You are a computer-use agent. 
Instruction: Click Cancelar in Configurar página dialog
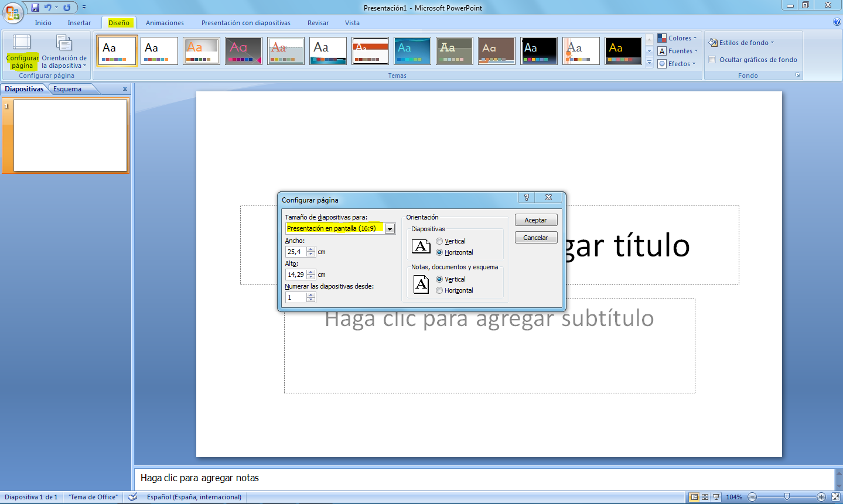pyautogui.click(x=536, y=238)
